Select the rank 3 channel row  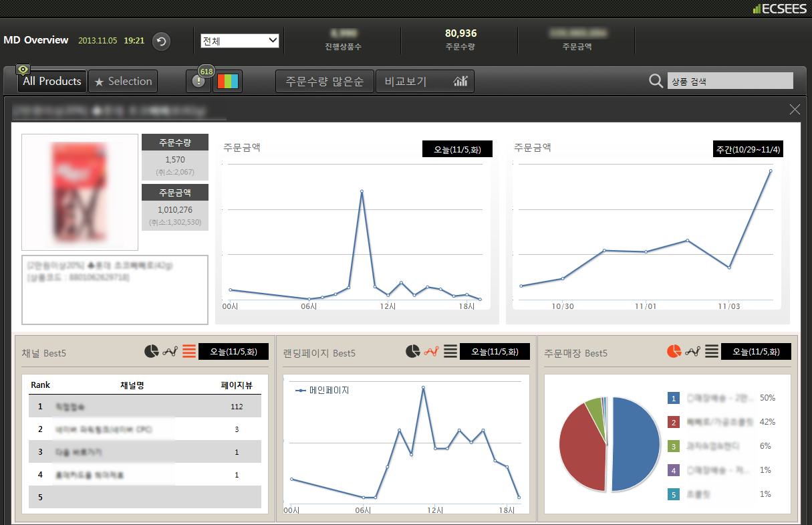click(145, 452)
